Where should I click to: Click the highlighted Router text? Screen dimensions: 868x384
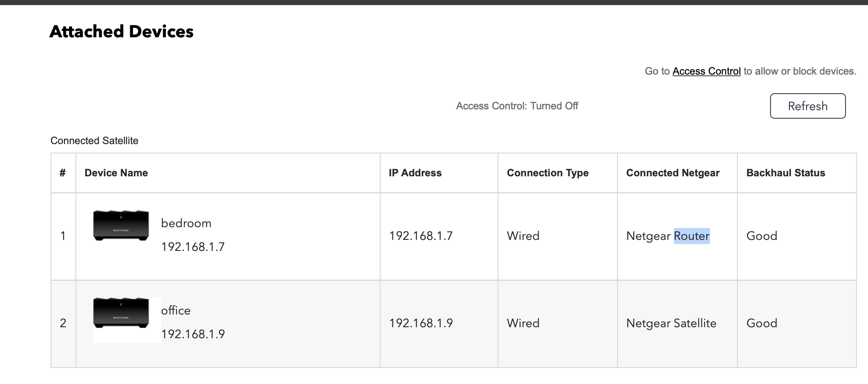(691, 236)
